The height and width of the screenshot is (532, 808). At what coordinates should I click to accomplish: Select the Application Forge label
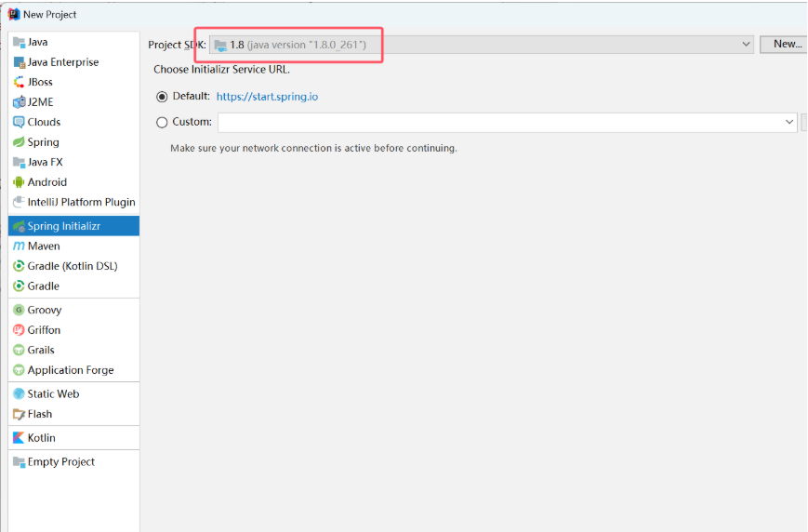tap(71, 370)
